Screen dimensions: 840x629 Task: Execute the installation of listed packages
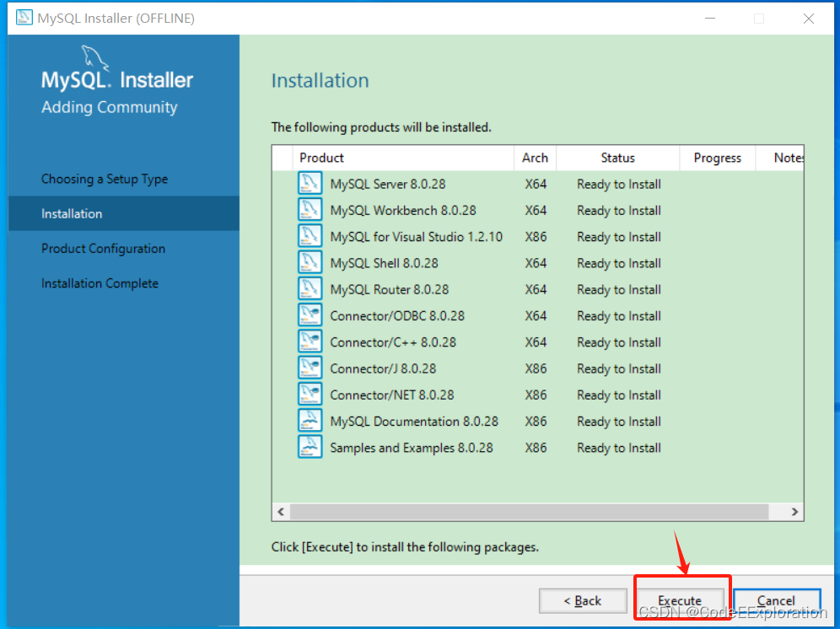tap(680, 600)
